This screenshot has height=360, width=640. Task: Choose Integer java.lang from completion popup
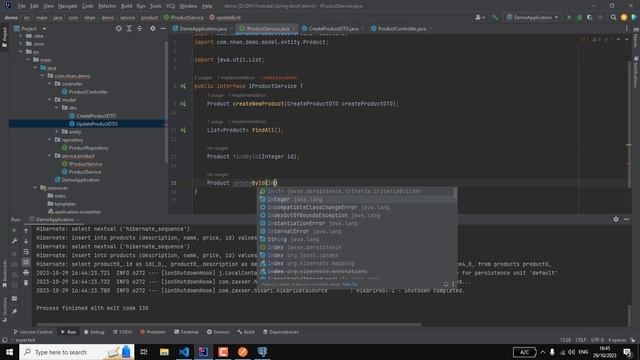[357, 199]
